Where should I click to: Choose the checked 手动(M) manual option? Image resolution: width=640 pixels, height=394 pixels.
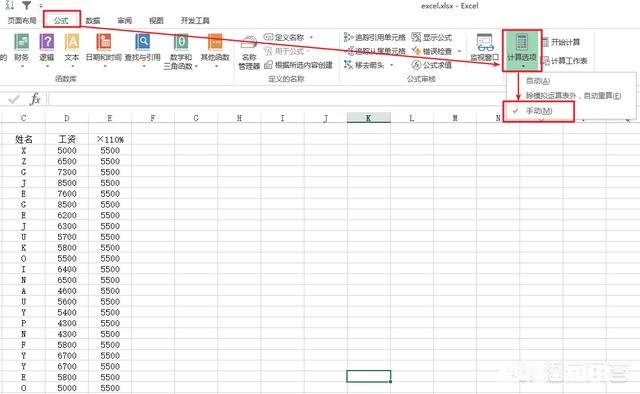tap(539, 111)
